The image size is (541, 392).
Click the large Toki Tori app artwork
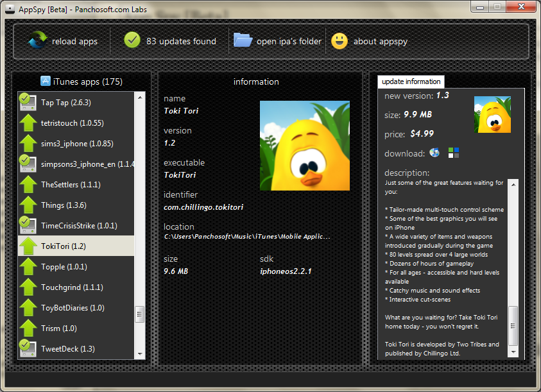(305, 146)
